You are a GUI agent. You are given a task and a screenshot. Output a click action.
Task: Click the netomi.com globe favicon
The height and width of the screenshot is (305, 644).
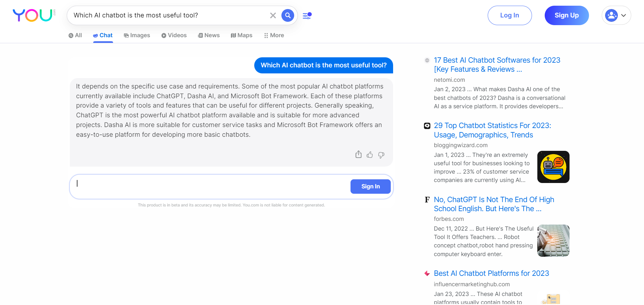coord(427,60)
